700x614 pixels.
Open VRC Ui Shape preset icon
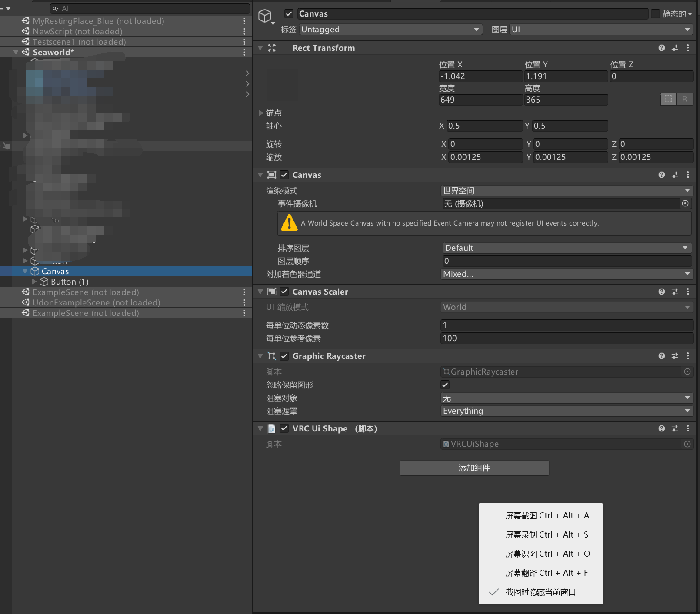click(675, 428)
